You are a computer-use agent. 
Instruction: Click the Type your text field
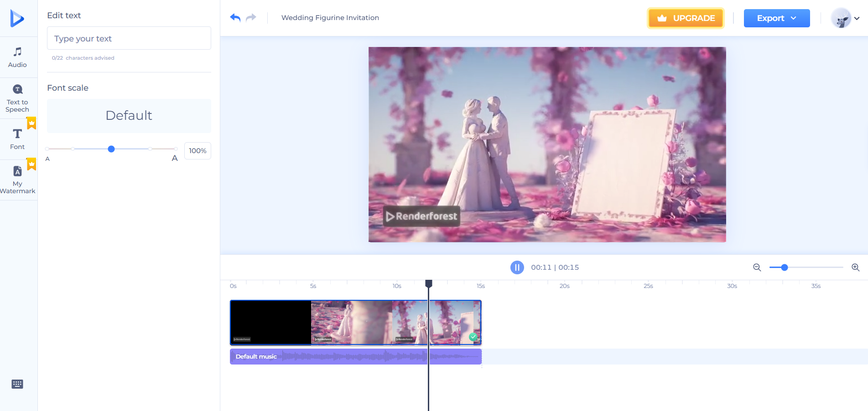(129, 38)
